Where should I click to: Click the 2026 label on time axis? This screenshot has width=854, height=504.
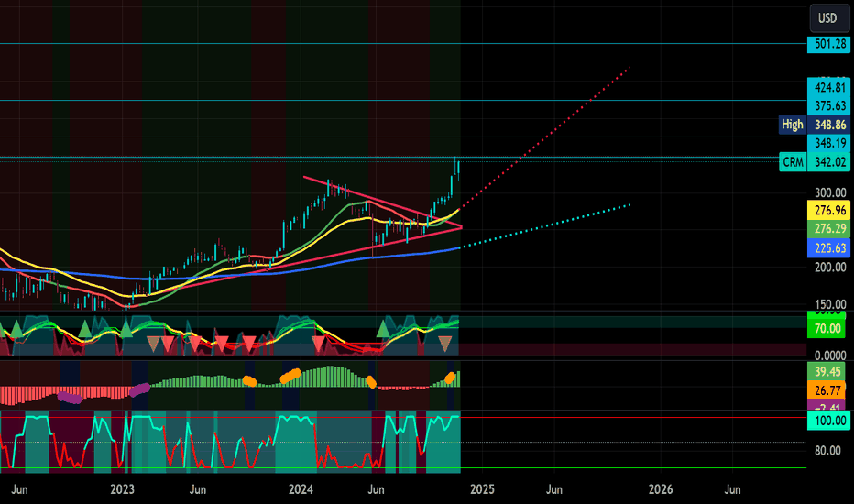tap(661, 489)
